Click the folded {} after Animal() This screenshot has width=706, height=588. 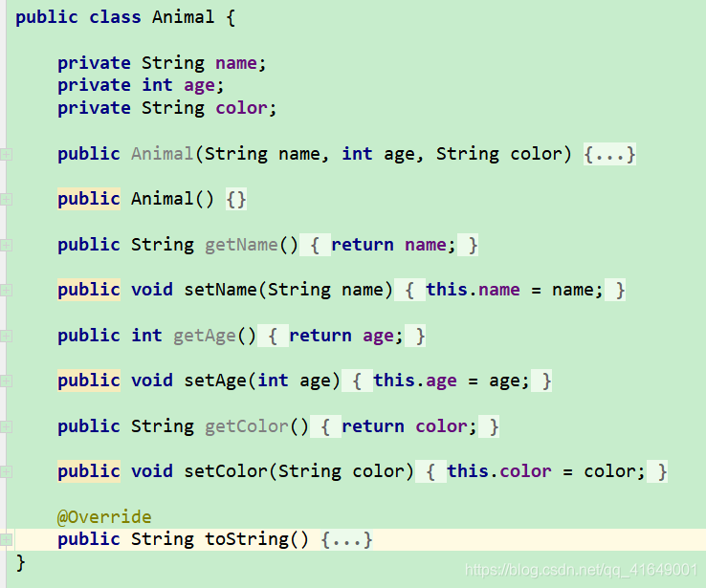point(236,199)
